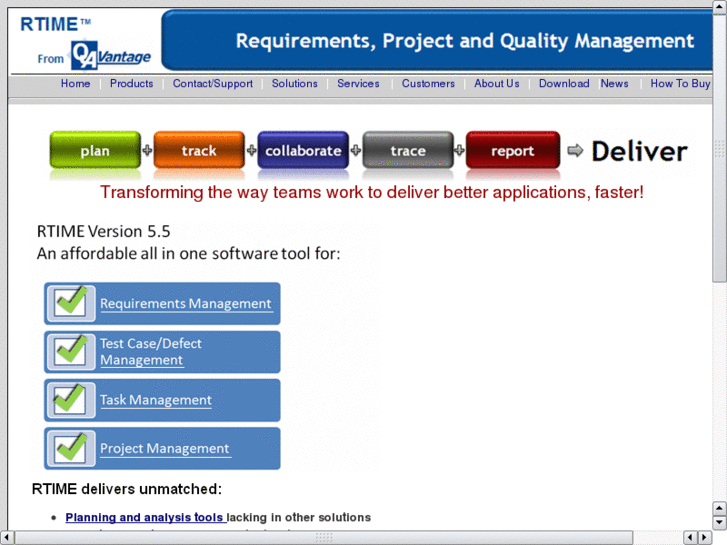
Task: Open the How To Buy page
Action: (x=680, y=83)
